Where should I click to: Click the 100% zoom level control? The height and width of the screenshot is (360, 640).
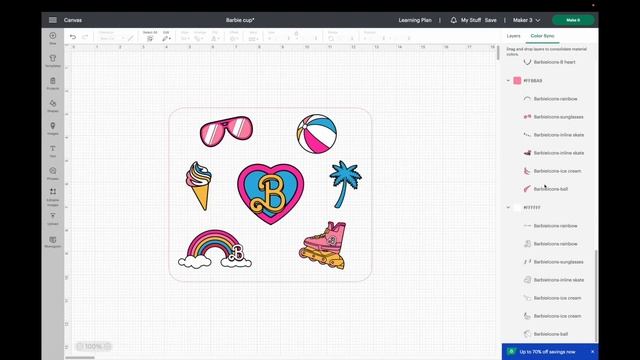pyautogui.click(x=93, y=347)
